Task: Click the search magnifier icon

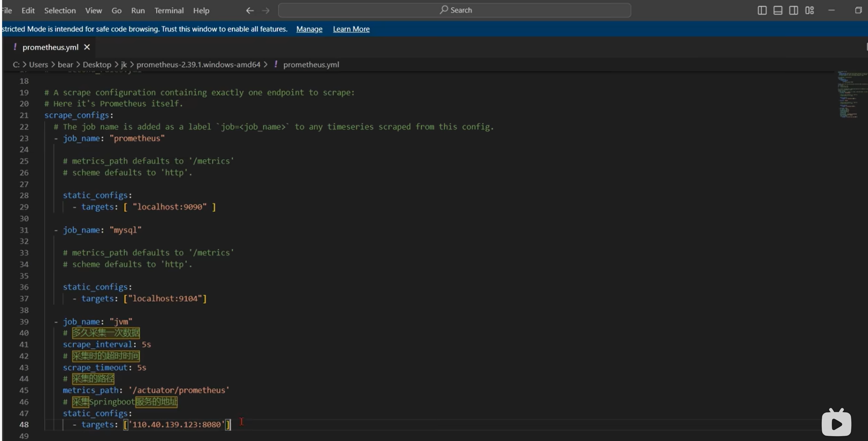Action: (x=443, y=10)
